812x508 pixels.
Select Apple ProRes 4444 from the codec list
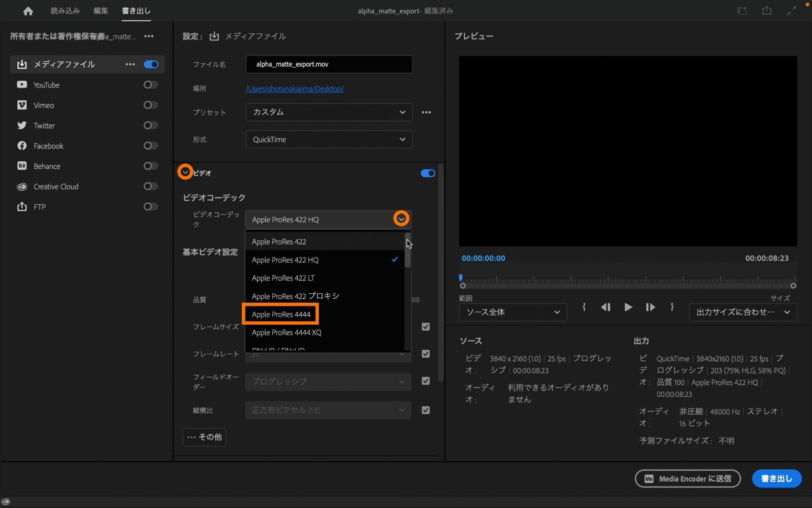[x=281, y=314]
